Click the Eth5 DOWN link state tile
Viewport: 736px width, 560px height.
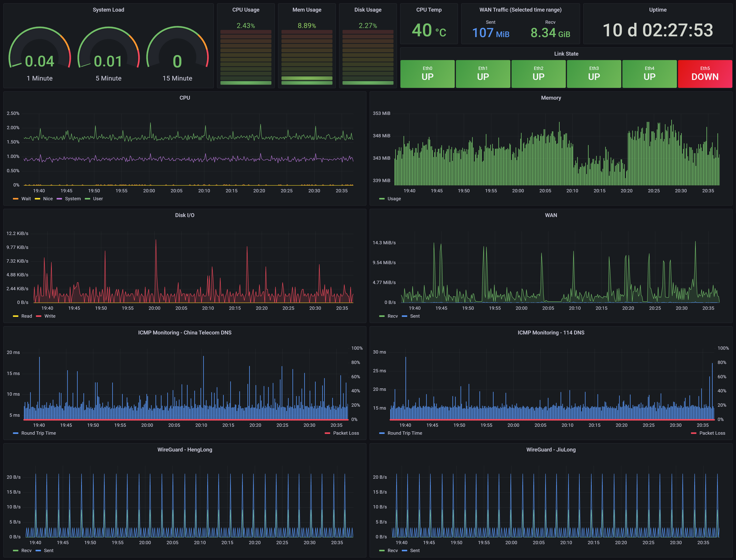pos(705,74)
